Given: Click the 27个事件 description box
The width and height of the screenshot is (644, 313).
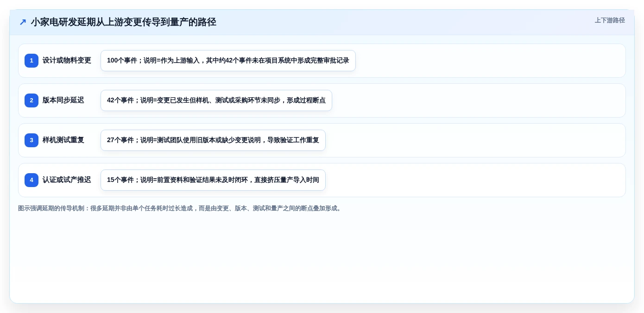Looking at the screenshot, I should pyautogui.click(x=213, y=140).
